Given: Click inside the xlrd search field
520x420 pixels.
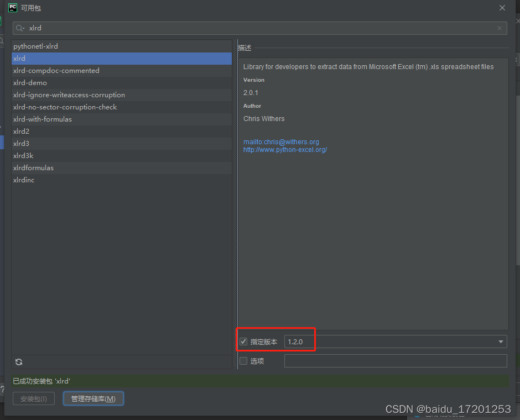Looking at the screenshot, I should [x=111, y=28].
